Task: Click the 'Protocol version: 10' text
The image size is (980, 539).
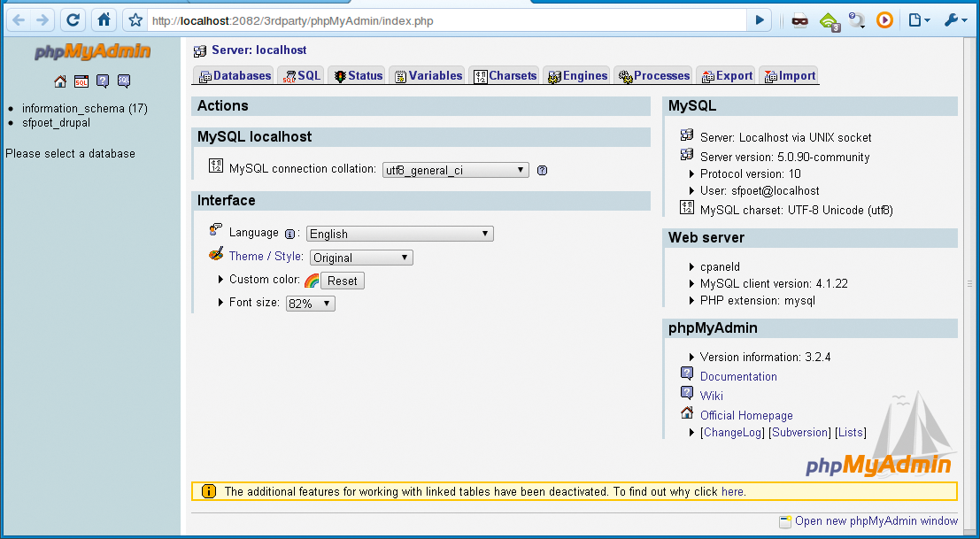Action: [750, 173]
